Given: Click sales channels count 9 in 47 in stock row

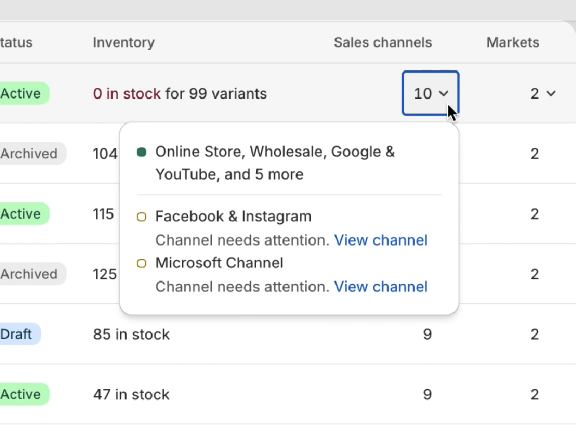Looking at the screenshot, I should pyautogui.click(x=427, y=394).
